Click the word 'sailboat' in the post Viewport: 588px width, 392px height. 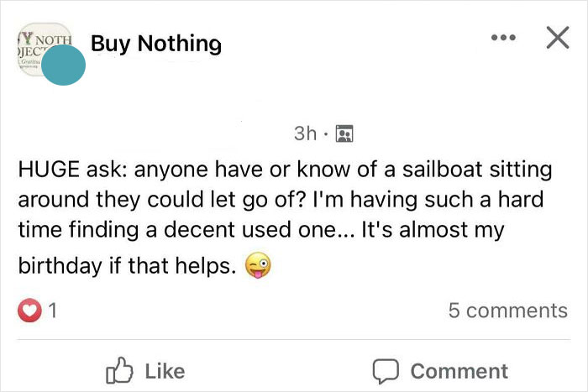click(442, 170)
